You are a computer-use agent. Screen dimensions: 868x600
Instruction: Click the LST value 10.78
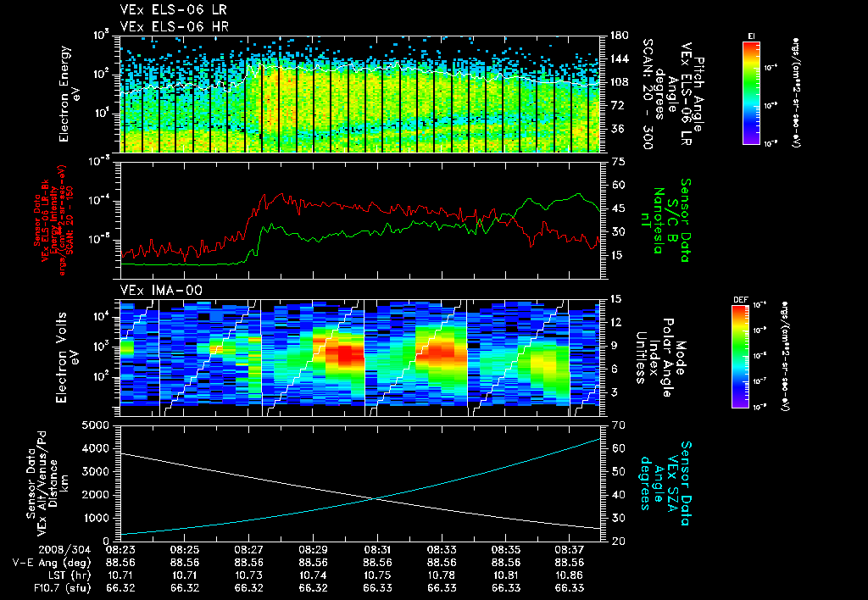(x=442, y=575)
